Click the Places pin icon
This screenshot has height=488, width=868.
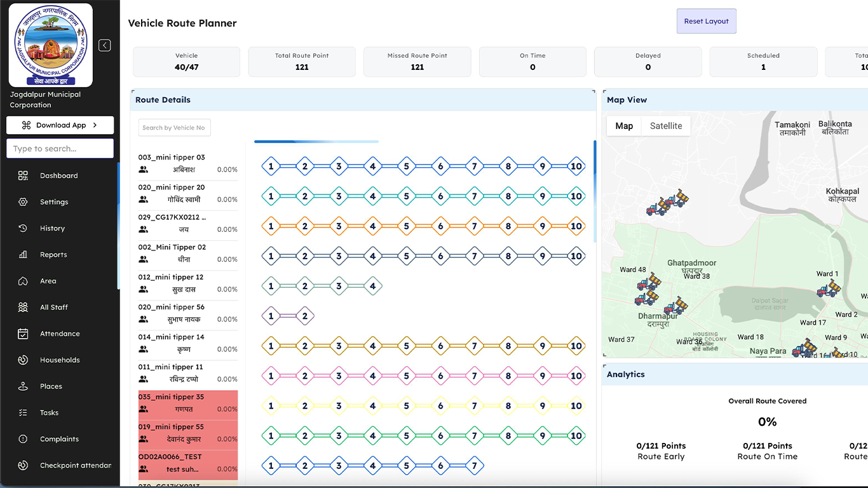coord(23,386)
